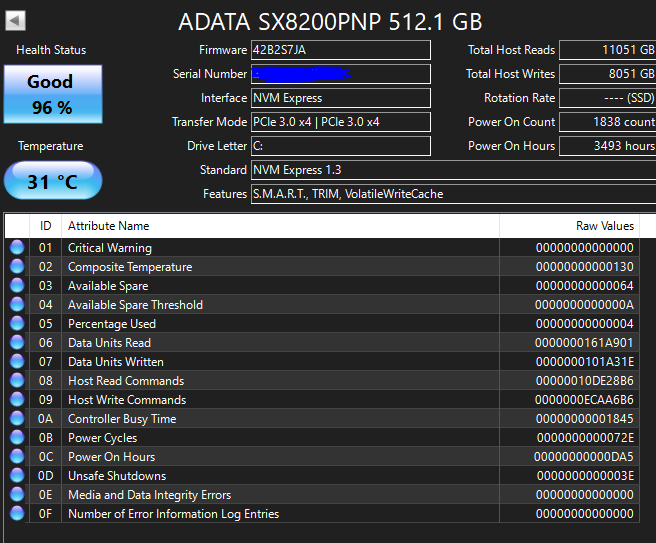This screenshot has height=543, width=656.
Task: Click raw value 00000000000004
Action: click(584, 324)
